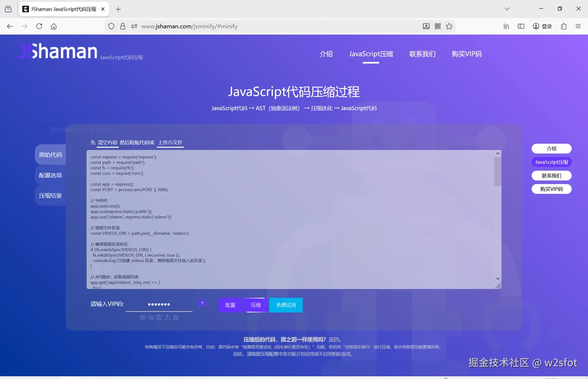Open the browser home page icon
The width and height of the screenshot is (588, 379).
[x=53, y=26]
